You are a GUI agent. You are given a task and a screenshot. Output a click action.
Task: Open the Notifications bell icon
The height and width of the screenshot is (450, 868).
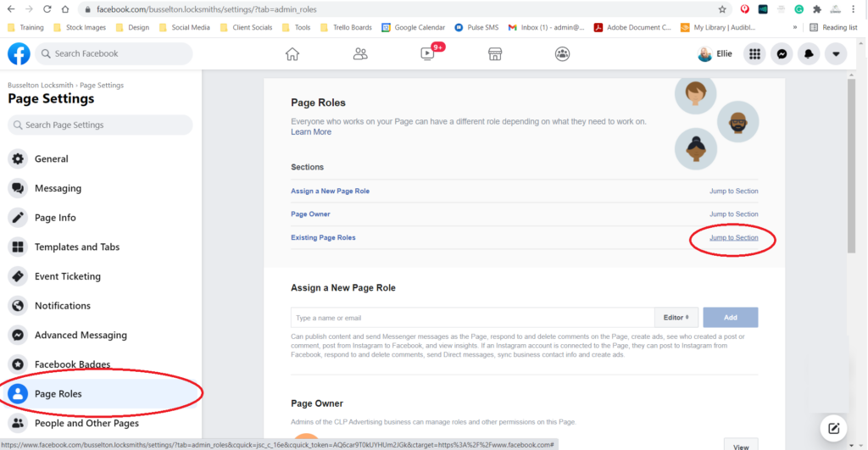(809, 53)
